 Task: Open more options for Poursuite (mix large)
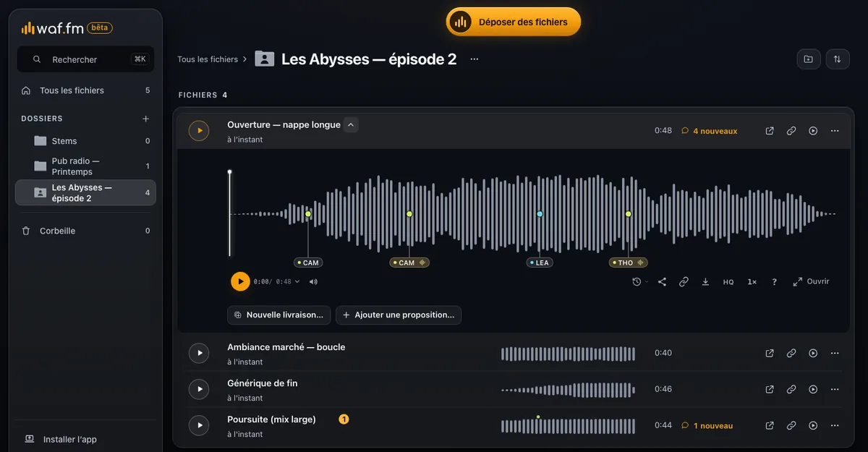point(835,425)
